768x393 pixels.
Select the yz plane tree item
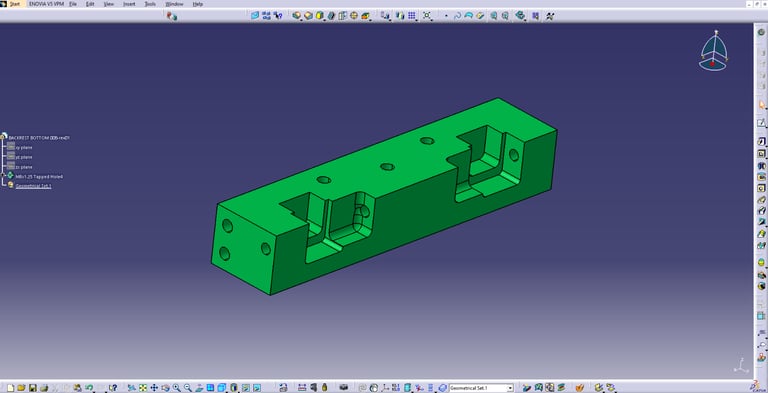tap(20, 157)
